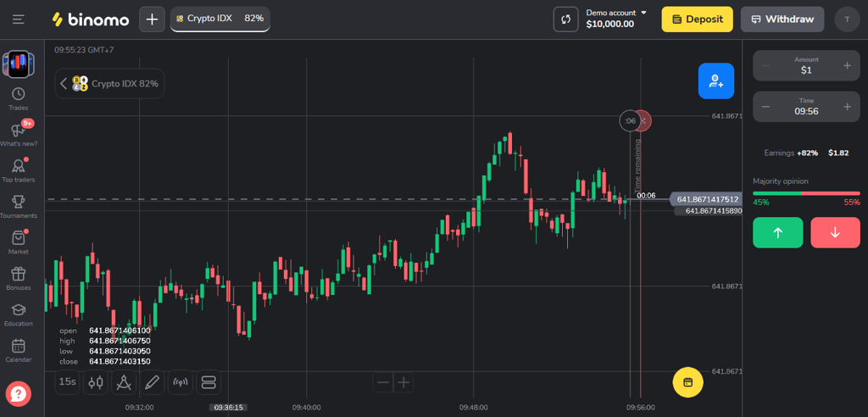Decrease the expiration Time

tap(765, 107)
